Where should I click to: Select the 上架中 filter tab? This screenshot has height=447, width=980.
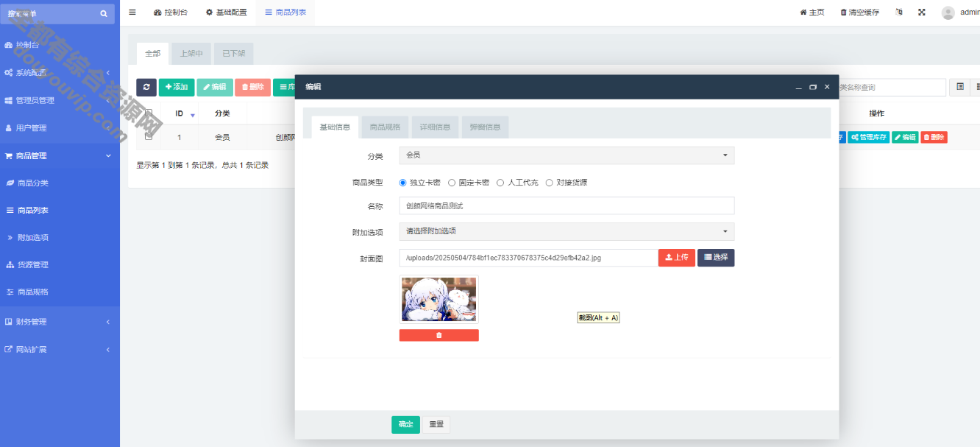pos(191,54)
